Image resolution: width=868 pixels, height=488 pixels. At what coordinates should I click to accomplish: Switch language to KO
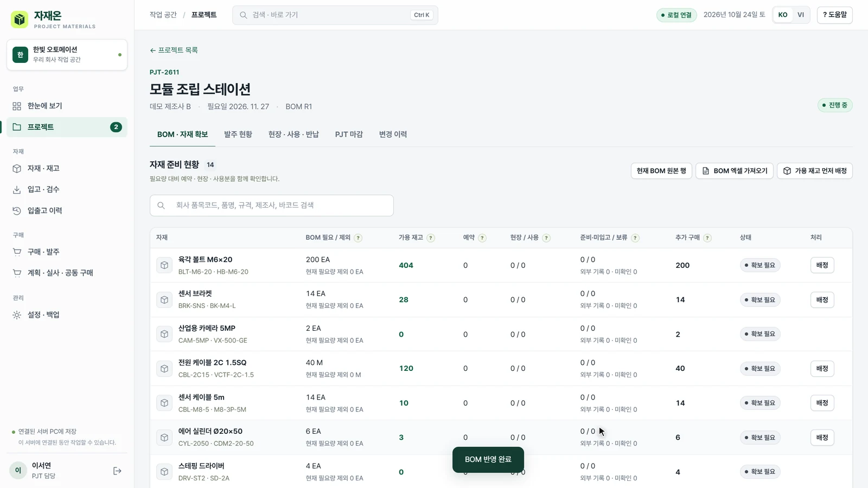coord(783,15)
